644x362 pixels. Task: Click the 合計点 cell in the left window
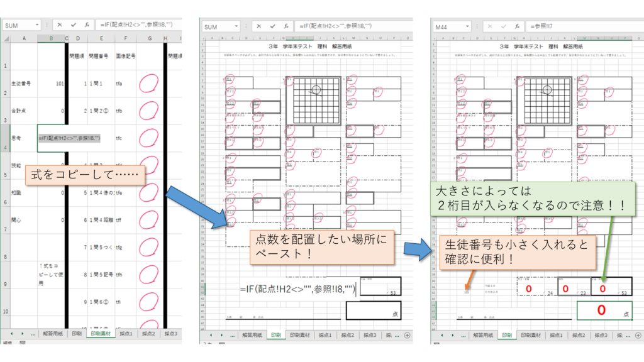tap(24, 111)
